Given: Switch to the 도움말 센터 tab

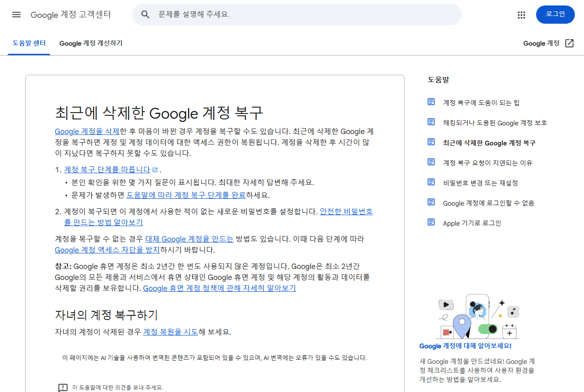Looking at the screenshot, I should coord(29,43).
